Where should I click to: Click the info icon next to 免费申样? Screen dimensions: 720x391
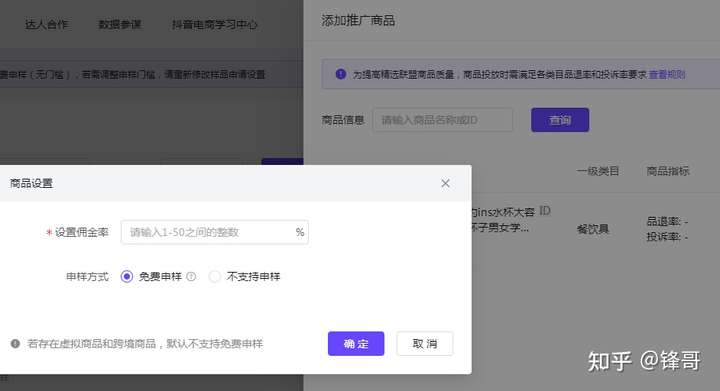(x=191, y=277)
